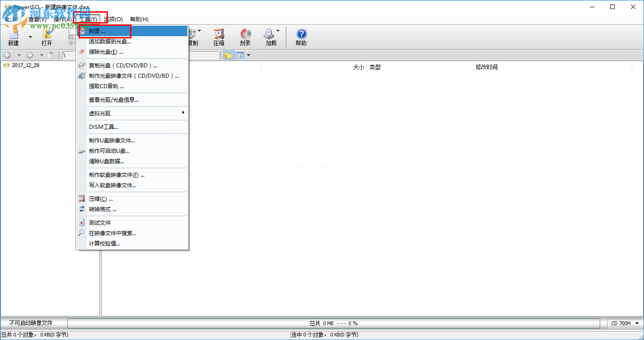Click the disc usage progress bar
Image resolution: width=644 pixels, height=340 pixels.
point(334,323)
